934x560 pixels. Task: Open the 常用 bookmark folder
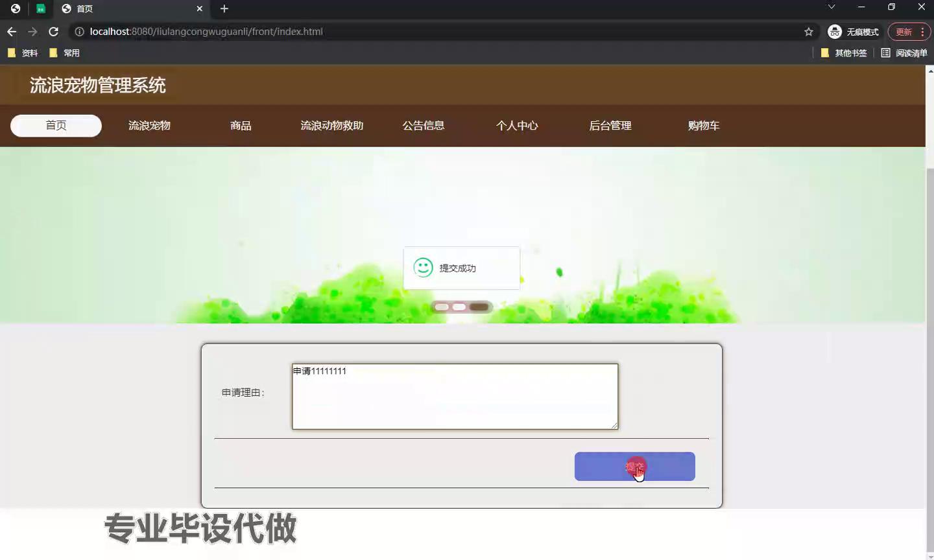click(x=65, y=53)
